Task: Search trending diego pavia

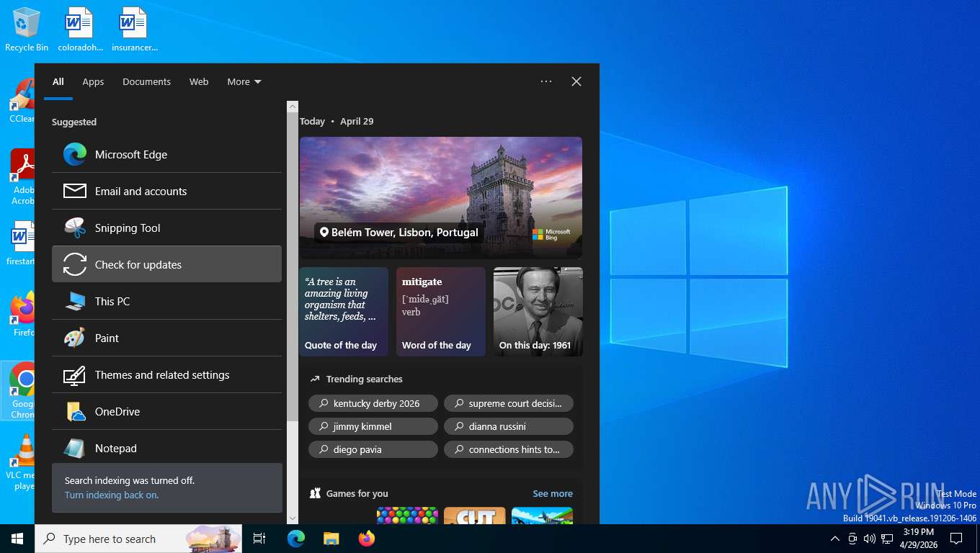Action: click(x=373, y=449)
